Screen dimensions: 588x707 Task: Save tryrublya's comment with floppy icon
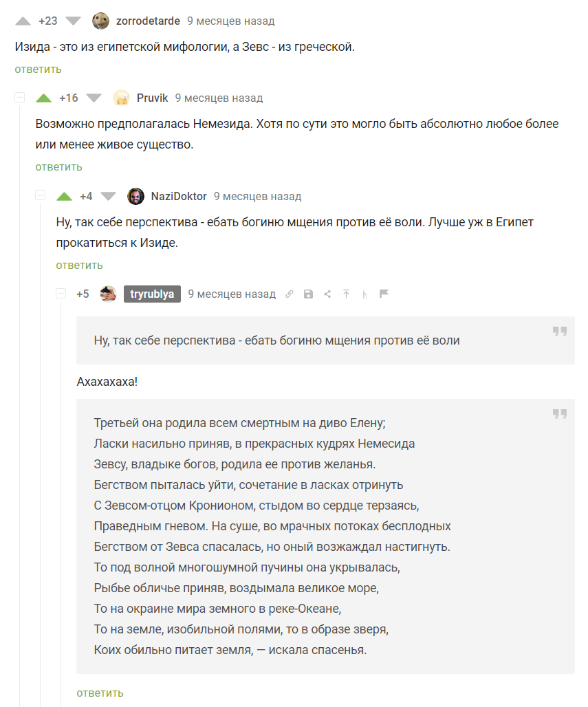click(308, 294)
